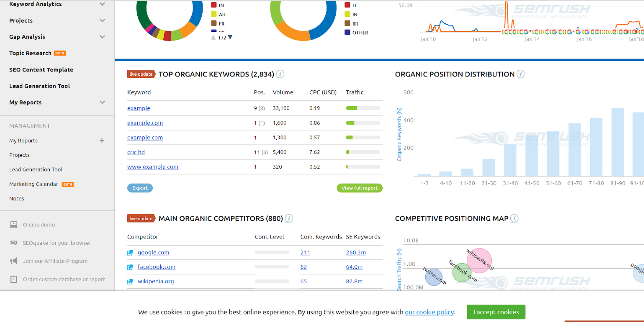The height and width of the screenshot is (322, 644).
Task: Open our cookie policy link
Action: tap(429, 312)
